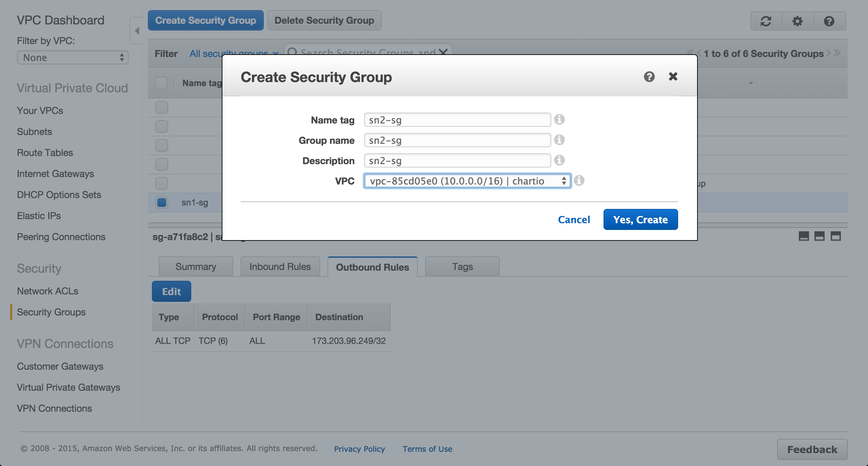The height and width of the screenshot is (466, 868).
Task: Open the VPC dropdown in dialog
Action: (467, 181)
